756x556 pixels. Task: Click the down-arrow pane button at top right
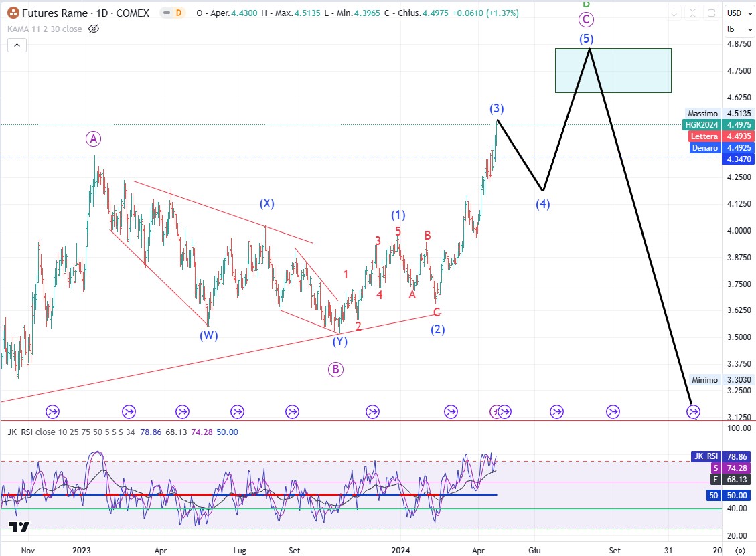[x=674, y=13]
